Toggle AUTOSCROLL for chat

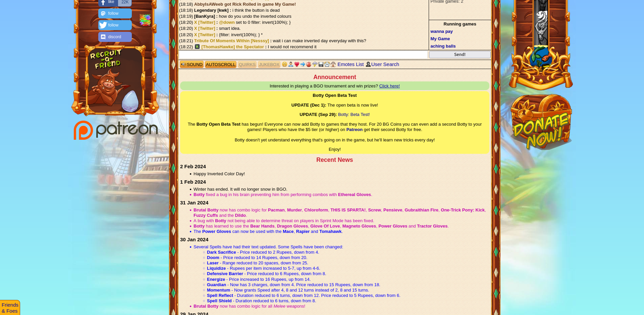(x=221, y=64)
